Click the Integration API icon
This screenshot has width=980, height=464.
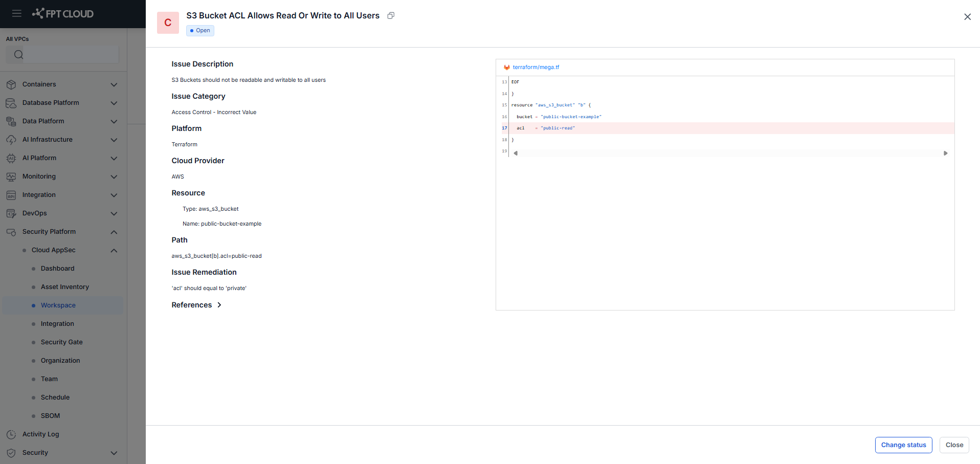[11, 195]
